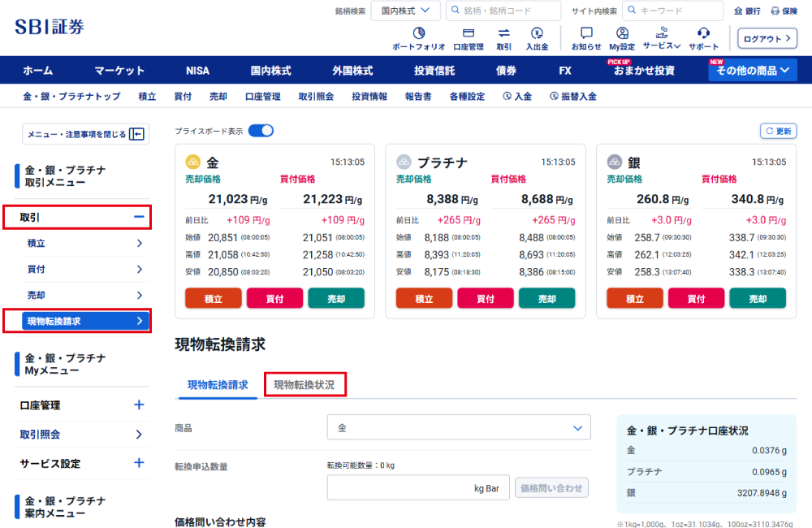Click the サポート headset icon
Screen dimensions: 812x528
[x=703, y=34]
